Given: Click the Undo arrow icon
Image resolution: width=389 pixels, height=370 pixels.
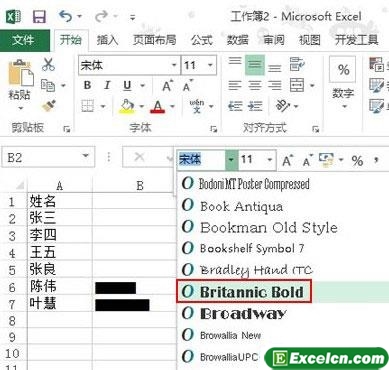Looking at the screenshot, I should pyautogui.click(x=65, y=16).
